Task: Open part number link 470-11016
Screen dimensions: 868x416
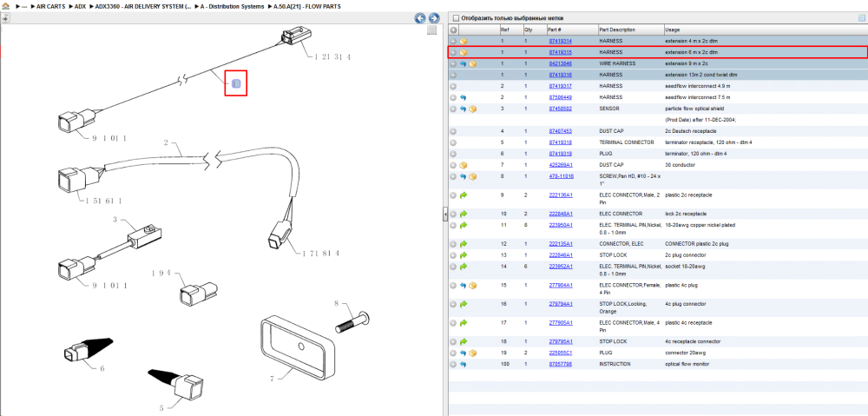Action: pos(561,176)
